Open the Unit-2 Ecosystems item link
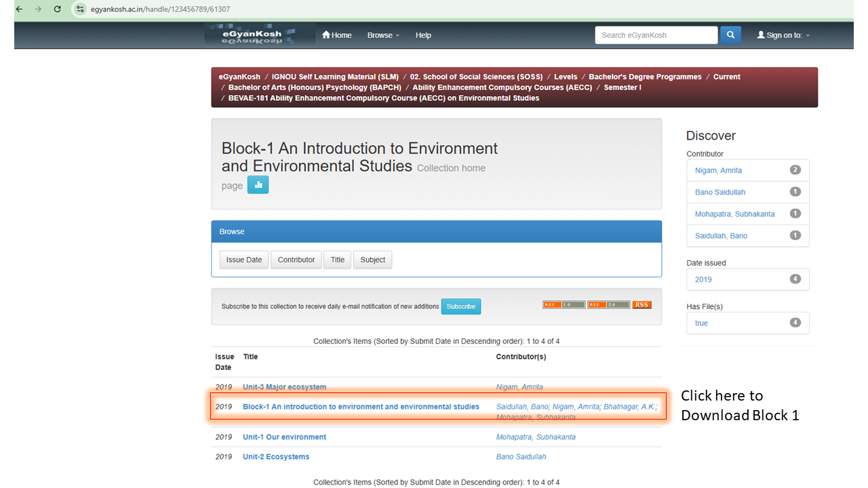This screenshot has height=488, width=868. (275, 456)
